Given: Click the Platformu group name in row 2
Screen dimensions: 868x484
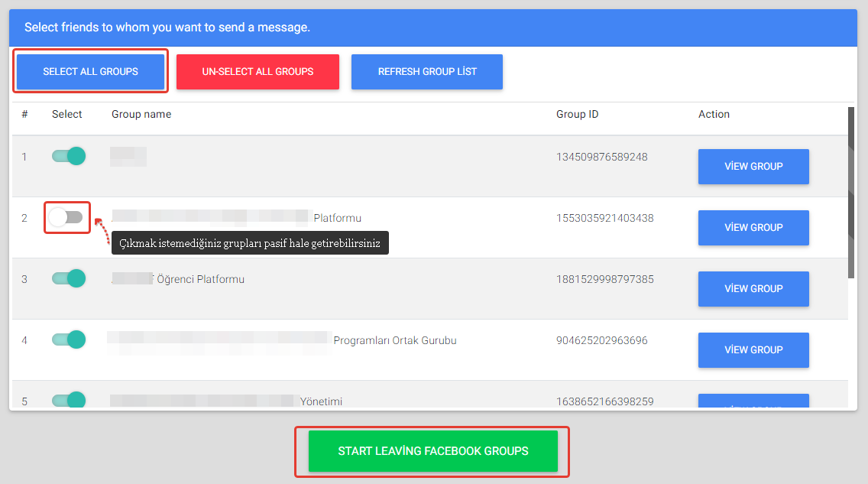Looking at the screenshot, I should pos(337,218).
